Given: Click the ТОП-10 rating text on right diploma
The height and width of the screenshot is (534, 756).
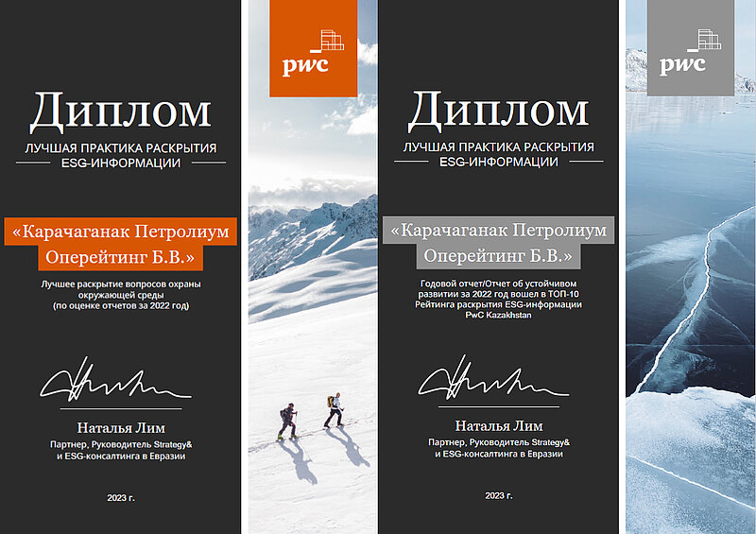Looking at the screenshot, I should (499, 299).
